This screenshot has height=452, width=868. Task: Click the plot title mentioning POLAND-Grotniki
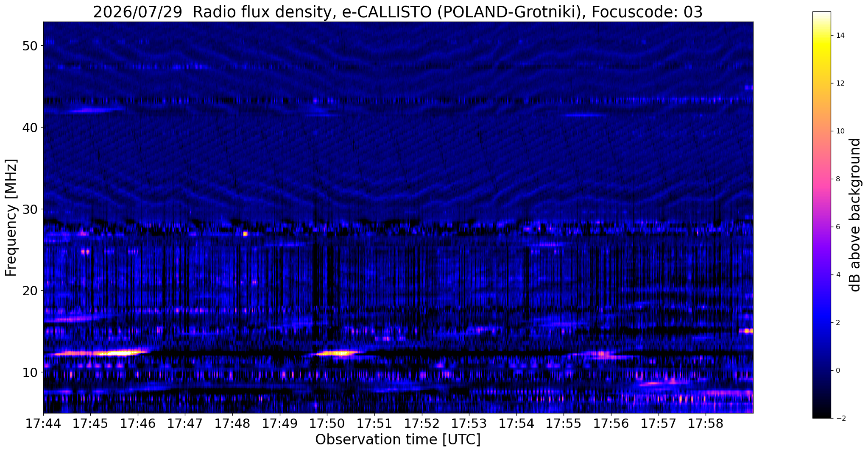[x=398, y=12]
